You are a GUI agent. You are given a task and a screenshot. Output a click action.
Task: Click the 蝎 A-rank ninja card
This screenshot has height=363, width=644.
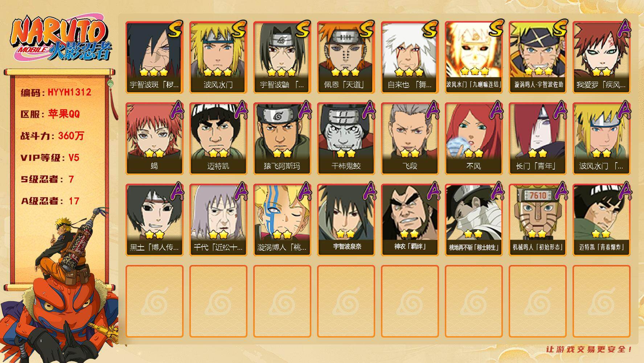pyautogui.click(x=154, y=138)
